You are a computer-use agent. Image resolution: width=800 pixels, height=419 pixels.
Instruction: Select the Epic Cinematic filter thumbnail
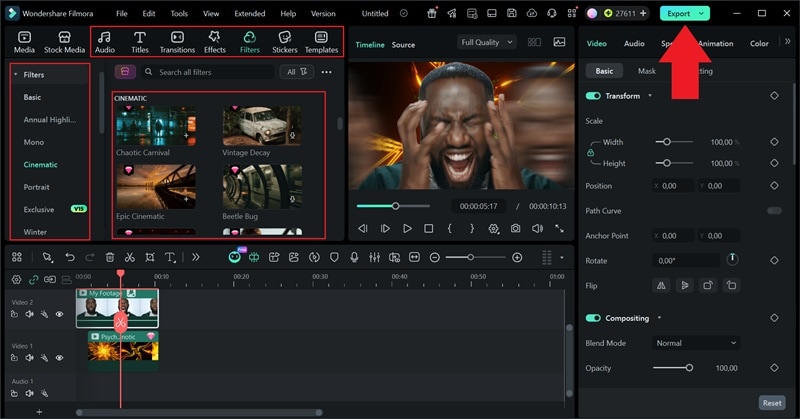tap(156, 186)
